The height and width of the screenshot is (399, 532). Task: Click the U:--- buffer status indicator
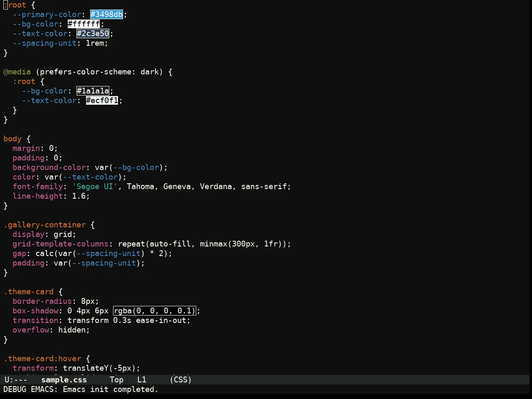pos(16,380)
